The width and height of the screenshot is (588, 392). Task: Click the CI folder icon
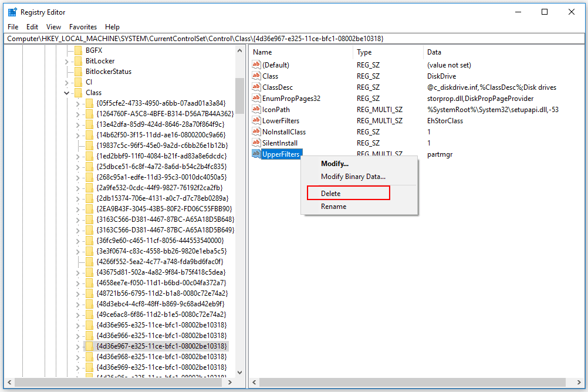click(79, 82)
